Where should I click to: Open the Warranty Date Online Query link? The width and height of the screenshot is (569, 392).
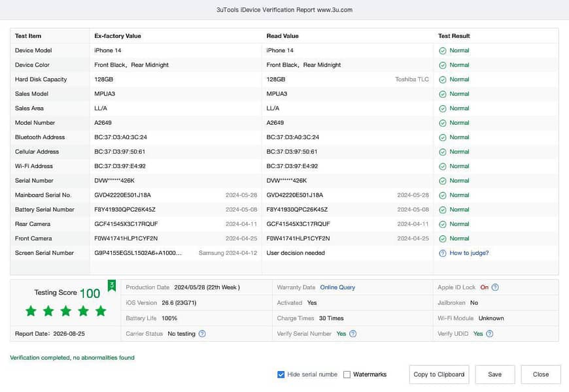pos(337,287)
